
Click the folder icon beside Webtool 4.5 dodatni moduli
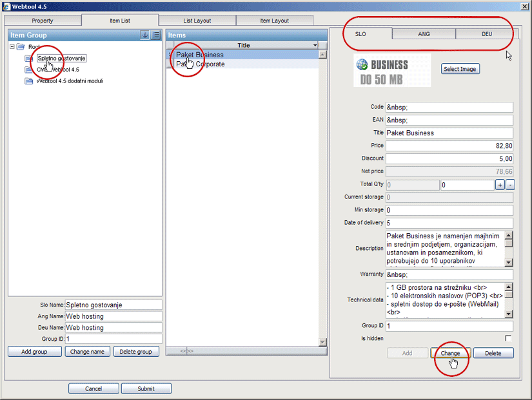coord(29,81)
